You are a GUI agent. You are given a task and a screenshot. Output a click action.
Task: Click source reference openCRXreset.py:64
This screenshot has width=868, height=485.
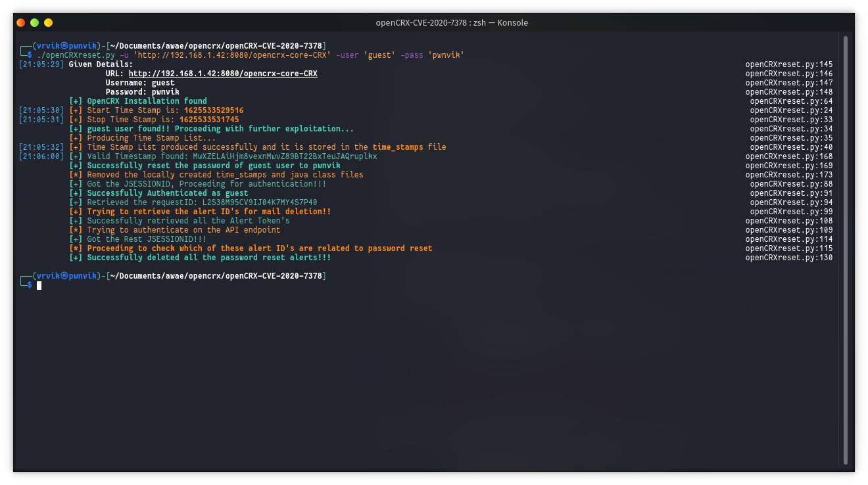click(x=792, y=101)
